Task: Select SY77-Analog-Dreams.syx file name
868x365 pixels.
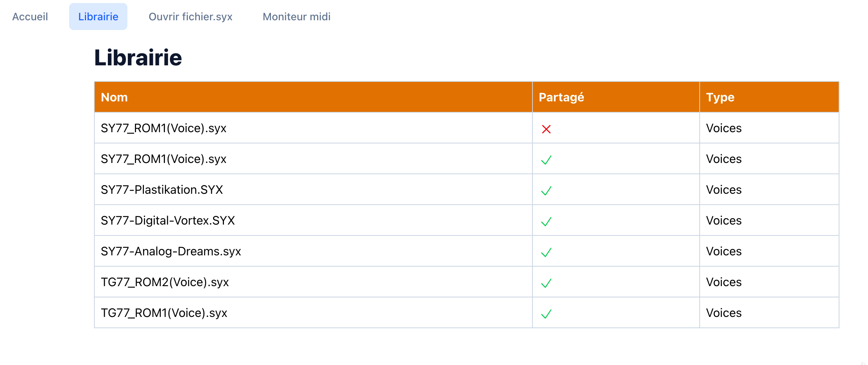Action: [x=171, y=251]
